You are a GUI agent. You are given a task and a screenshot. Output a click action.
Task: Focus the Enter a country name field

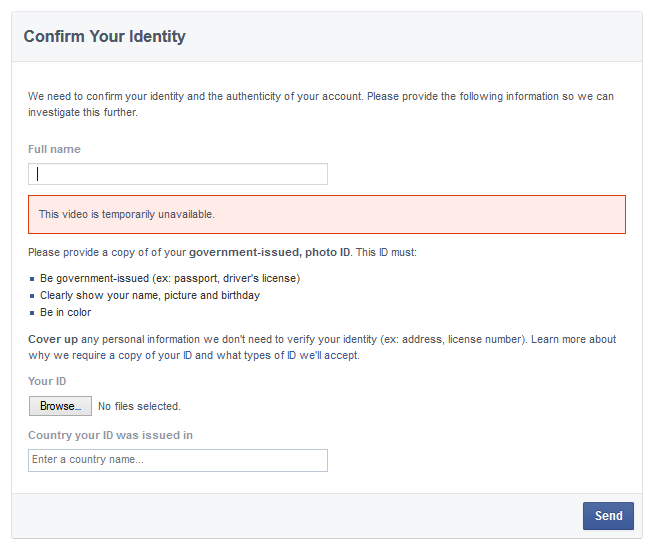(178, 460)
